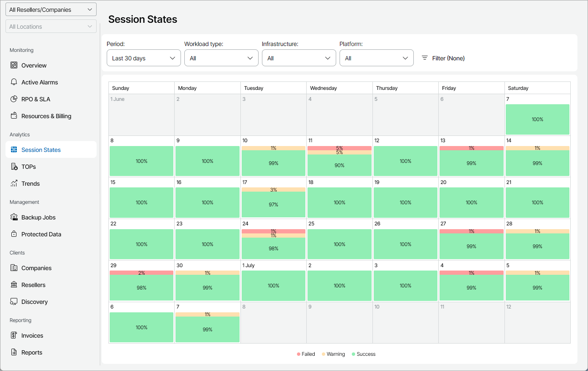Click the green 90% bar on June 11
Viewport: 588px width, 371px height.
[x=339, y=165]
